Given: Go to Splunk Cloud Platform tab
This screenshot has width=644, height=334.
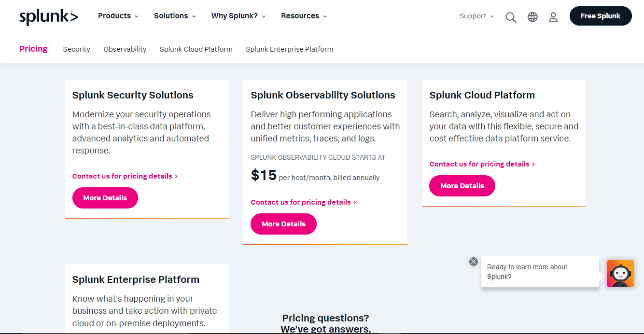Looking at the screenshot, I should point(196,49).
